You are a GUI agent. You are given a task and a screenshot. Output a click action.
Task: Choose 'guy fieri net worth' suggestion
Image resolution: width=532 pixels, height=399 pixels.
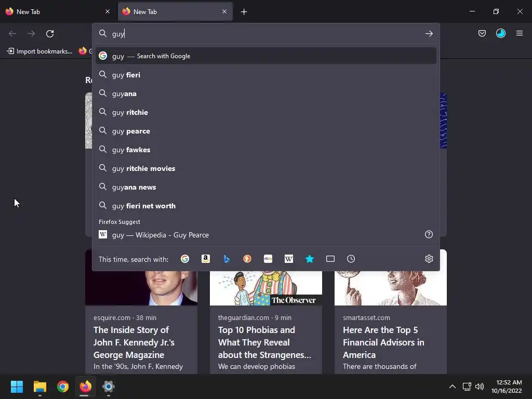pyautogui.click(x=266, y=206)
